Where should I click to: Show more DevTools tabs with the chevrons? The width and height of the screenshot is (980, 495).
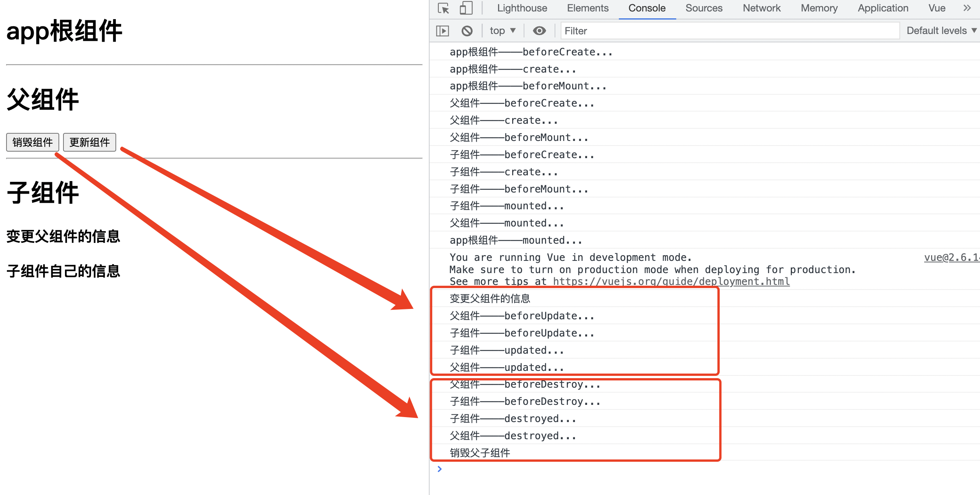click(x=967, y=8)
